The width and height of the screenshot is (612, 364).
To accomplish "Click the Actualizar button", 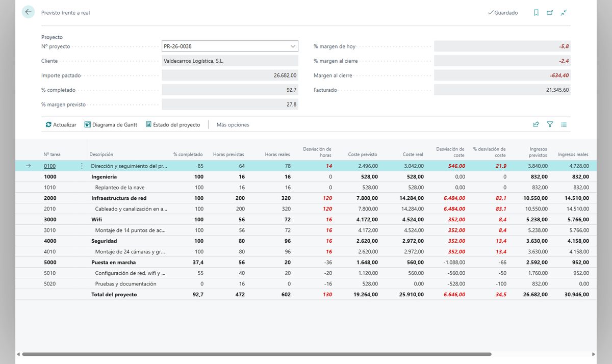I will pyautogui.click(x=61, y=124).
